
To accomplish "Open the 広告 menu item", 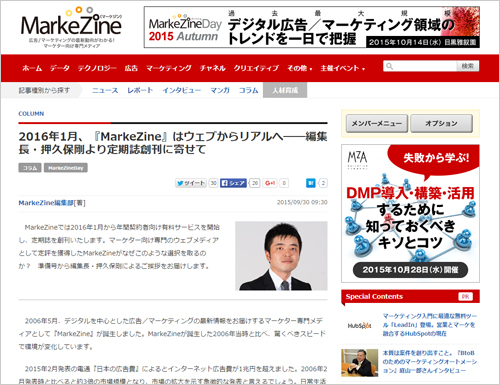I will click(131, 68).
